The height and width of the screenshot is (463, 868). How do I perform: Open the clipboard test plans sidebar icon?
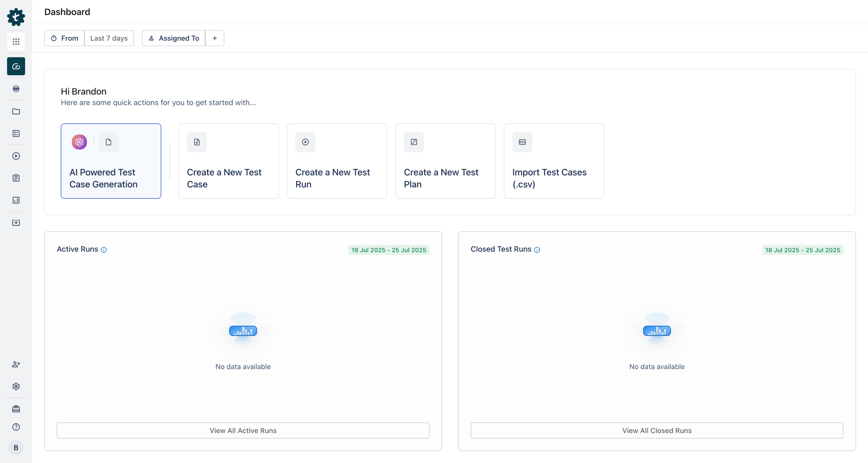pos(16,178)
